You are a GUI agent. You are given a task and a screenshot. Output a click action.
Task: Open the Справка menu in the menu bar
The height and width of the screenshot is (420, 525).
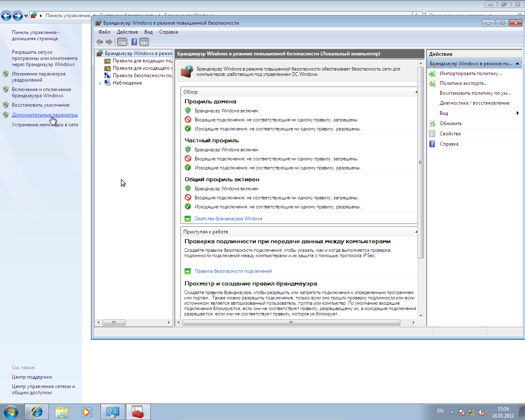(x=169, y=32)
